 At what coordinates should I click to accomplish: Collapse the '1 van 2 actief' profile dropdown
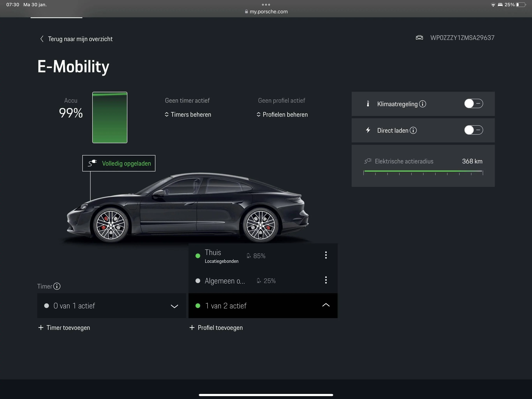tap(263, 306)
